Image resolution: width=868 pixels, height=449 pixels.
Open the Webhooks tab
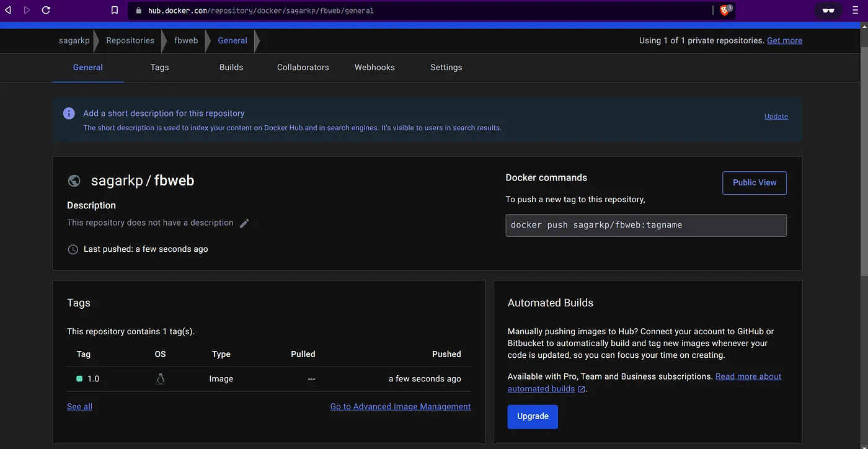[x=374, y=68]
